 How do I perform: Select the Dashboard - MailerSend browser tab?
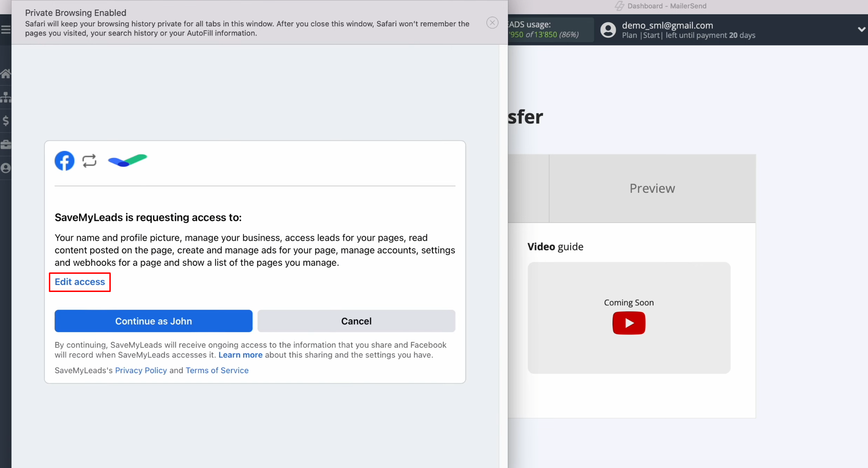point(661,6)
